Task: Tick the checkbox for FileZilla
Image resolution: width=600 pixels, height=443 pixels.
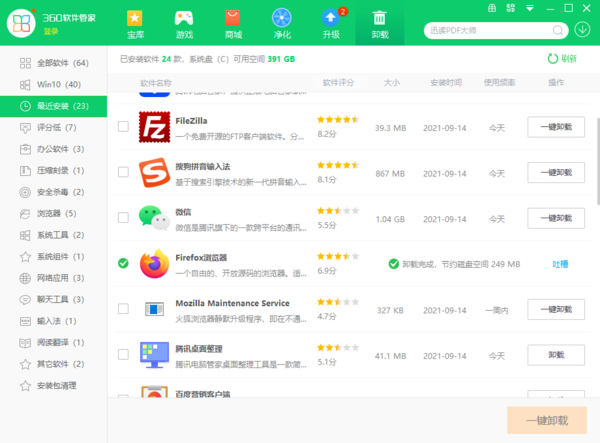Action: pyautogui.click(x=123, y=127)
